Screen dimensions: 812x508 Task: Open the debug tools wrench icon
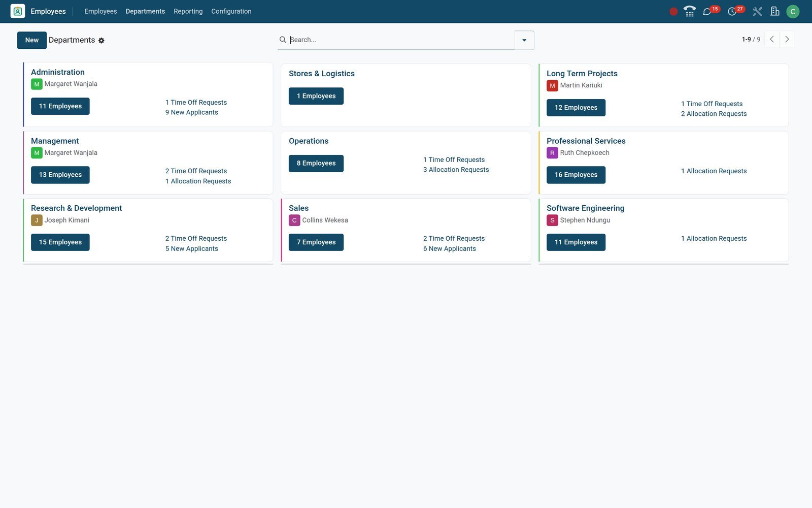[757, 12]
